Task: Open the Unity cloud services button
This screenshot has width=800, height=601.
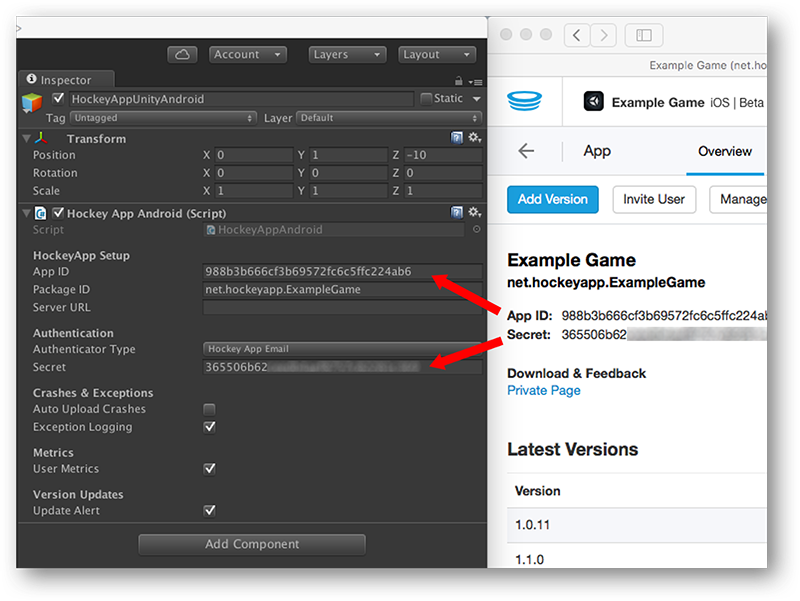Action: [x=182, y=55]
